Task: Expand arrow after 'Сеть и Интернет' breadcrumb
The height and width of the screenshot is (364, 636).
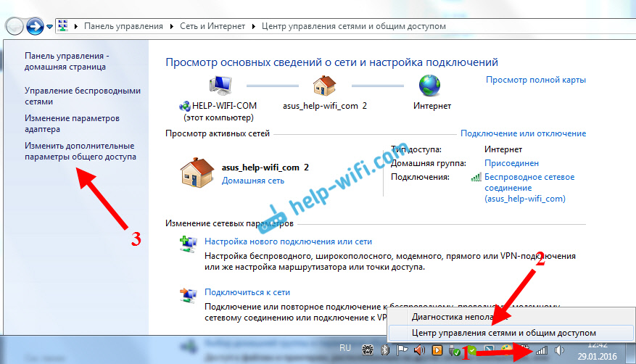Action: 254,26
